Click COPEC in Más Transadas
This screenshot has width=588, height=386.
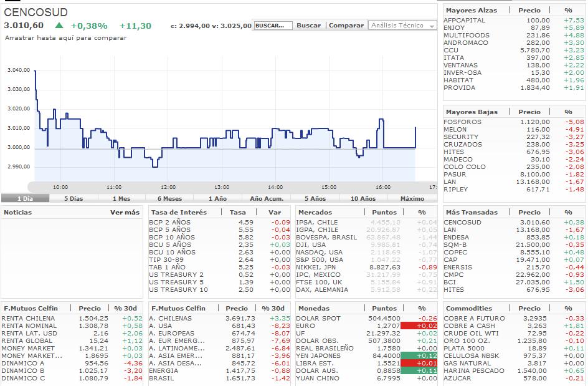[x=455, y=253]
